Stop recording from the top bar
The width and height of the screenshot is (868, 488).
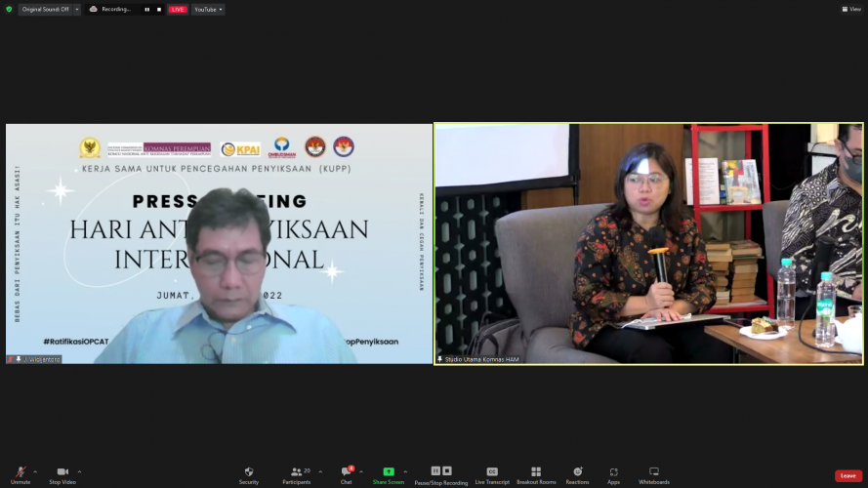[x=159, y=9]
